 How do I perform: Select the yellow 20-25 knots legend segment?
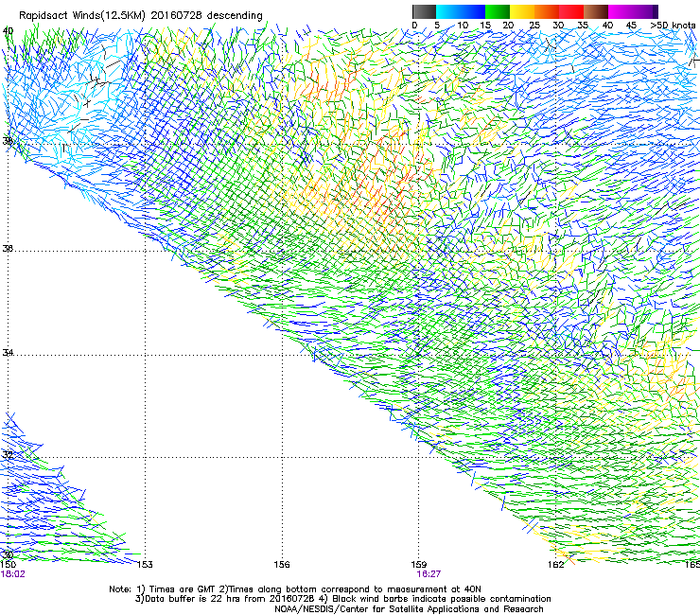(x=522, y=11)
